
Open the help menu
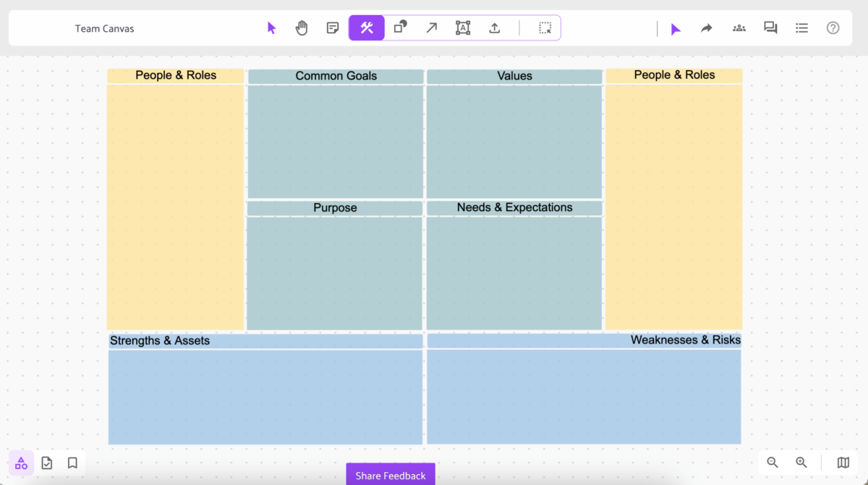tap(833, 27)
